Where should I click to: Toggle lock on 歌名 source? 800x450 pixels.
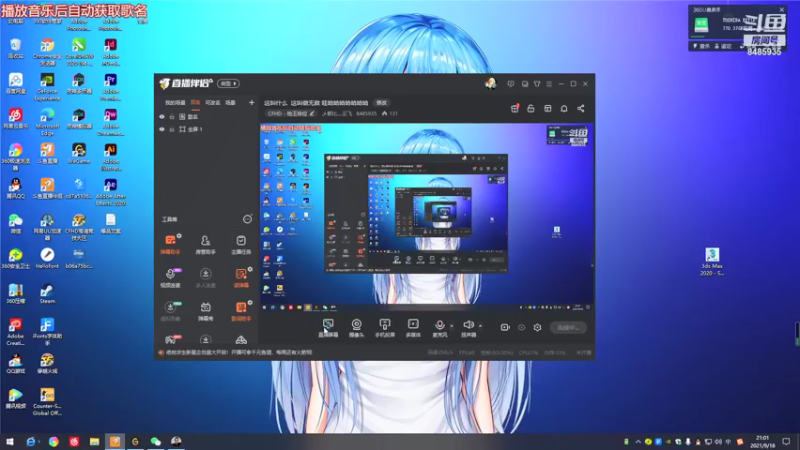172,117
